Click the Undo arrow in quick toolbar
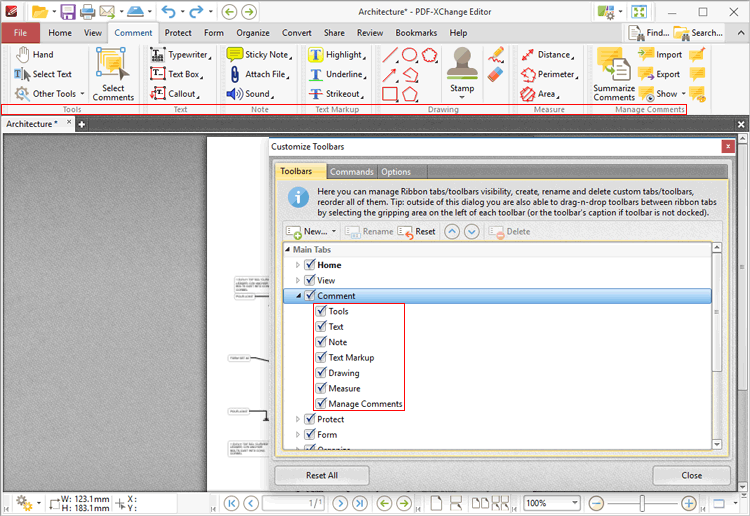Image resolution: width=750 pixels, height=516 pixels. click(x=168, y=11)
